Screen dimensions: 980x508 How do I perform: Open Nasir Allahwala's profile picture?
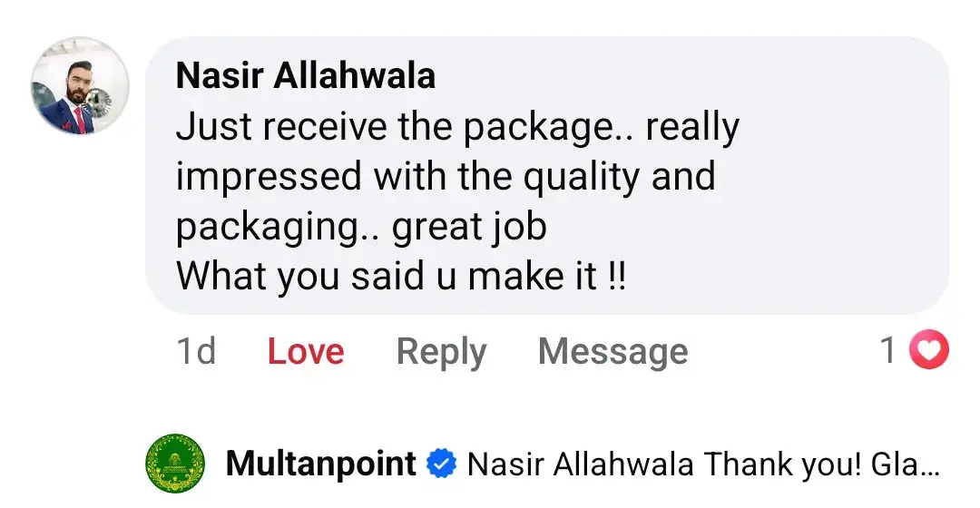coord(80,85)
